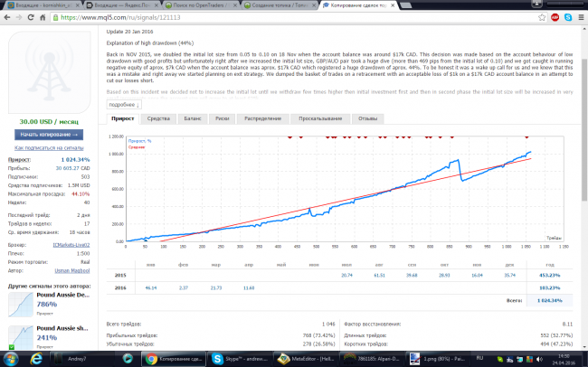
Task: Switch to the Входящие Яндекс.Почта tab
Action: (122, 5)
